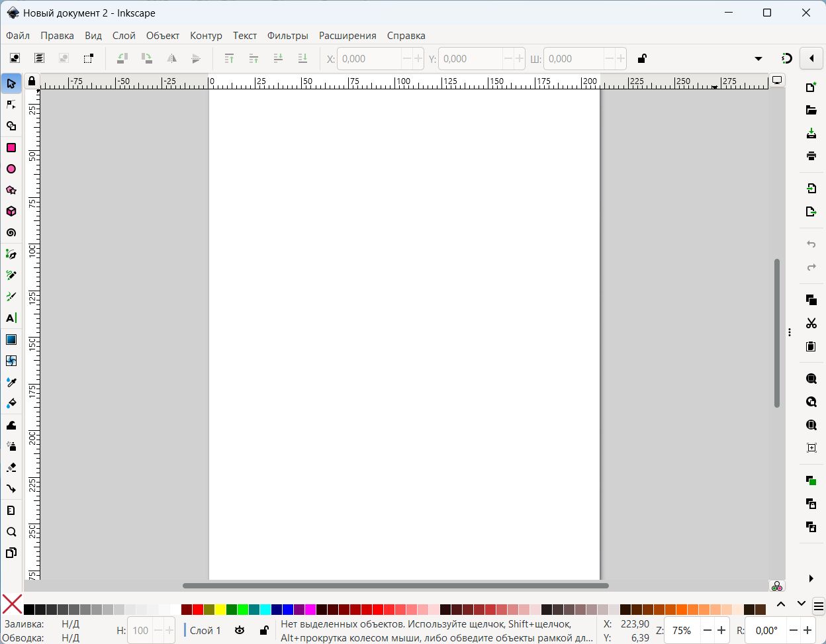The height and width of the screenshot is (644, 826).
Task: Increase zoom with the plus button
Action: [x=721, y=630]
